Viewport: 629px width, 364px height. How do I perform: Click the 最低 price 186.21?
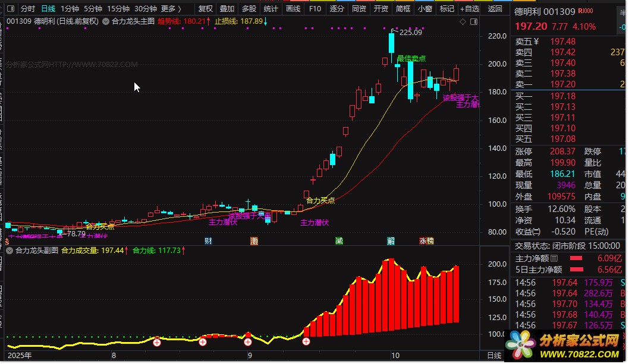coord(563,174)
